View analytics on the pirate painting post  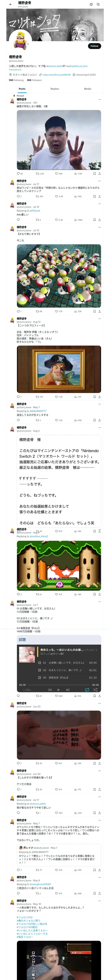coord(78,397)
